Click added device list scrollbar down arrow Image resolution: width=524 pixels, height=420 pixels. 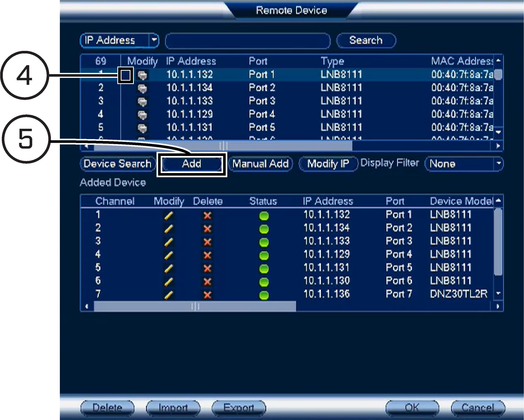pos(498,293)
